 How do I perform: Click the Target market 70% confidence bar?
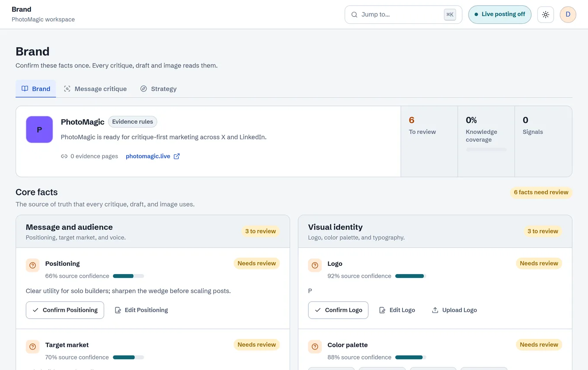pyautogui.click(x=128, y=357)
